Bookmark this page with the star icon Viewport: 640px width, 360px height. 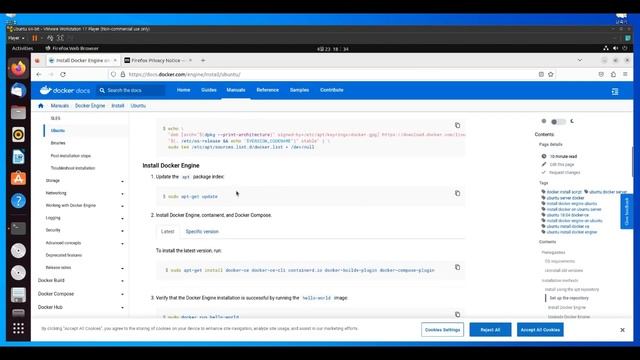(551, 74)
